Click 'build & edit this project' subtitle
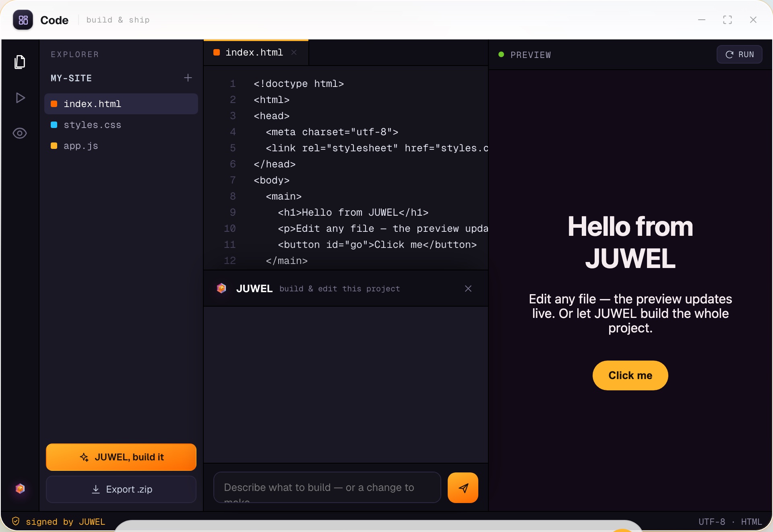This screenshot has height=532, width=773. (340, 289)
